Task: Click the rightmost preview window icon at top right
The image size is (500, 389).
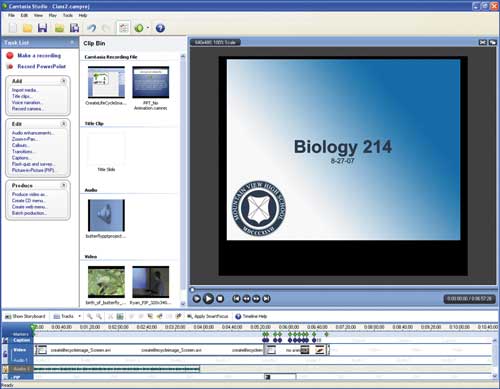Action: tap(492, 42)
